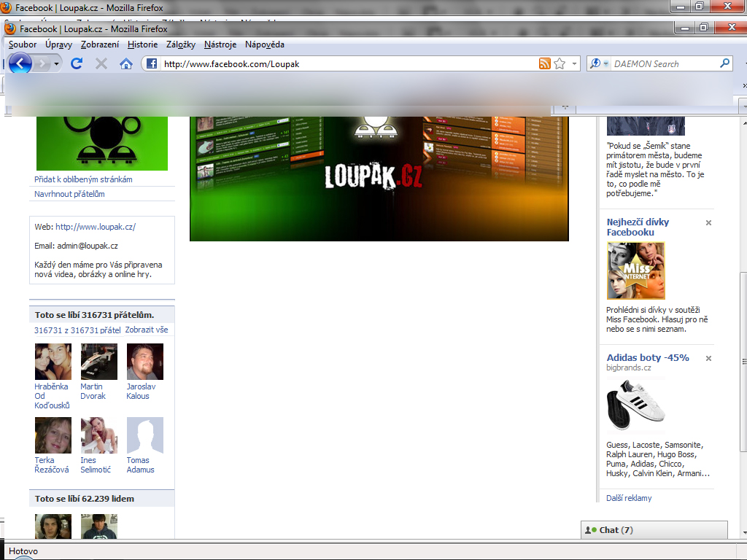This screenshot has height=560, width=747.
Task: Open Hraběnka Od Koďousků profile name
Action: [x=52, y=396]
